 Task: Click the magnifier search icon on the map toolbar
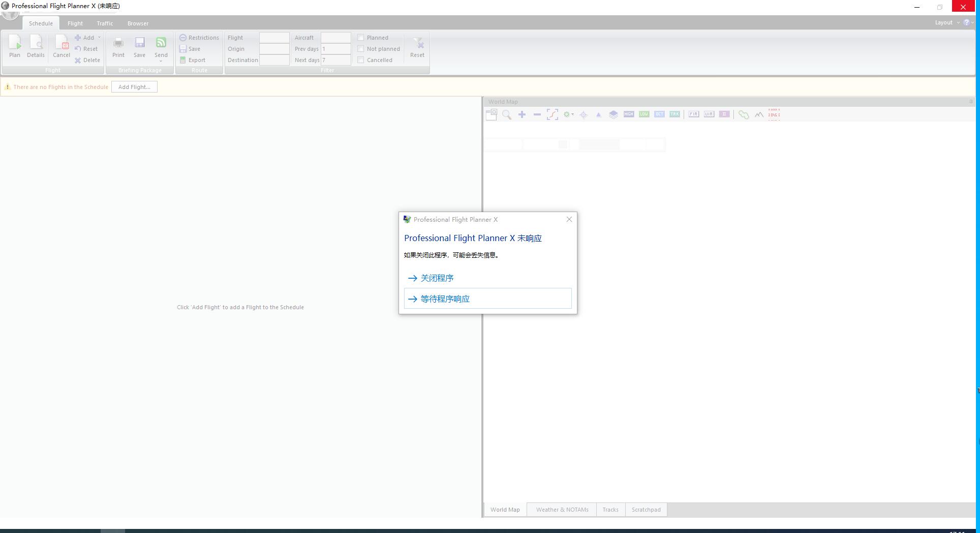[x=507, y=114]
